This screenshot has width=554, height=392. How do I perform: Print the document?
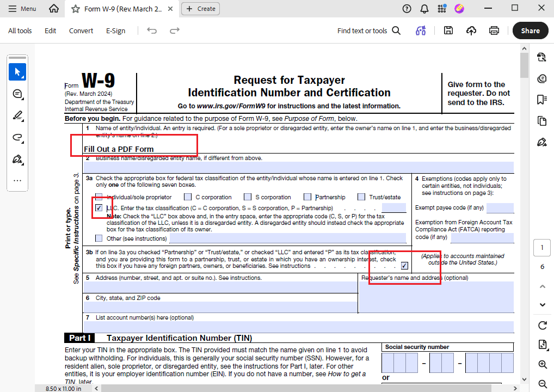[494, 30]
